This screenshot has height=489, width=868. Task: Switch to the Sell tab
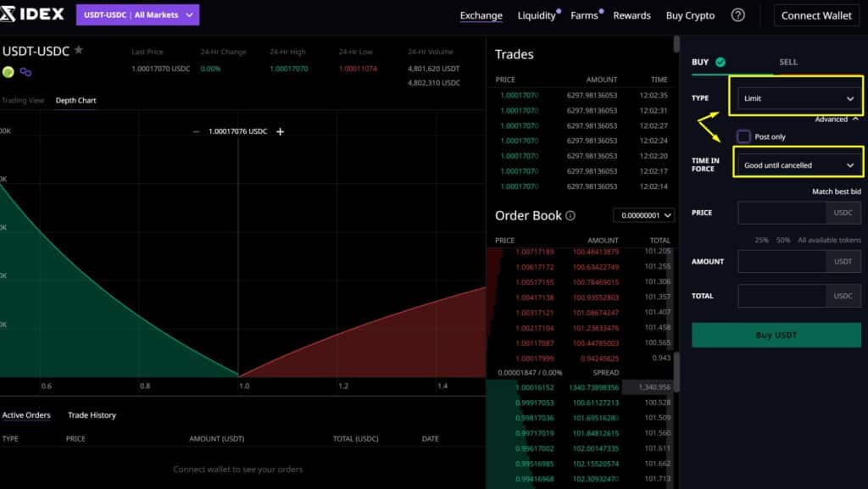[788, 62]
